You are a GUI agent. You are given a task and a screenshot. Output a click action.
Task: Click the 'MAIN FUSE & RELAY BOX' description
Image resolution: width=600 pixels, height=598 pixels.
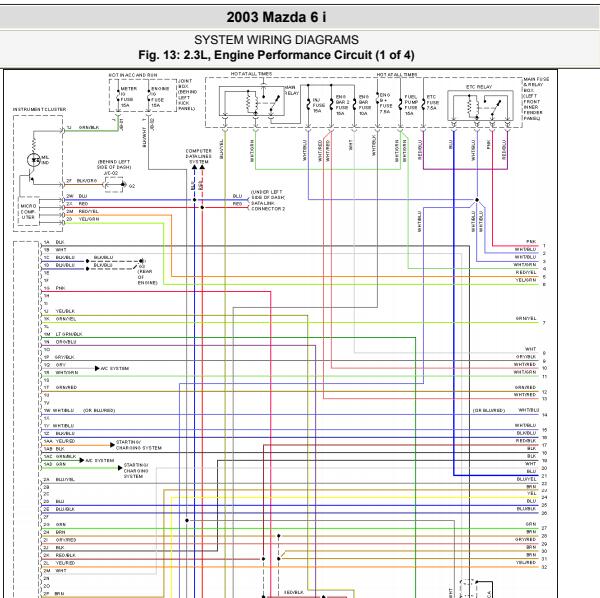536,99
